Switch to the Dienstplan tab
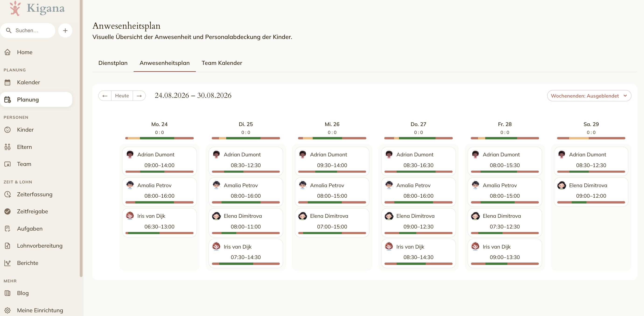The image size is (644, 316). click(113, 63)
